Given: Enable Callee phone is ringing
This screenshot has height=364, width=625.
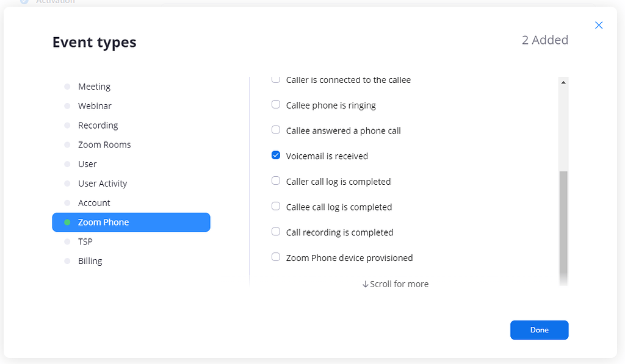Looking at the screenshot, I should (275, 104).
